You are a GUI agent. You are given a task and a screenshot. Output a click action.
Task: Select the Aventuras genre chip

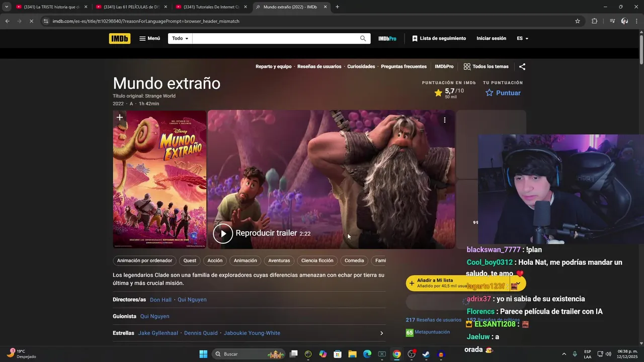pyautogui.click(x=279, y=260)
